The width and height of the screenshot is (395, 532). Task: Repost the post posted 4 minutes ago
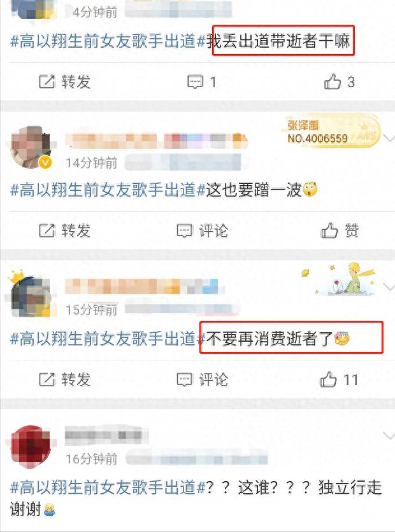(x=65, y=81)
